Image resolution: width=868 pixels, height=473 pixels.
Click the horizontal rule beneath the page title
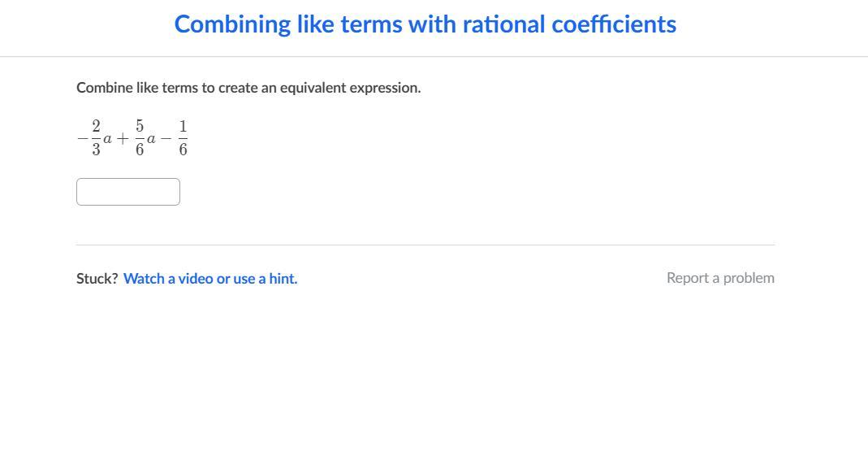click(x=434, y=57)
